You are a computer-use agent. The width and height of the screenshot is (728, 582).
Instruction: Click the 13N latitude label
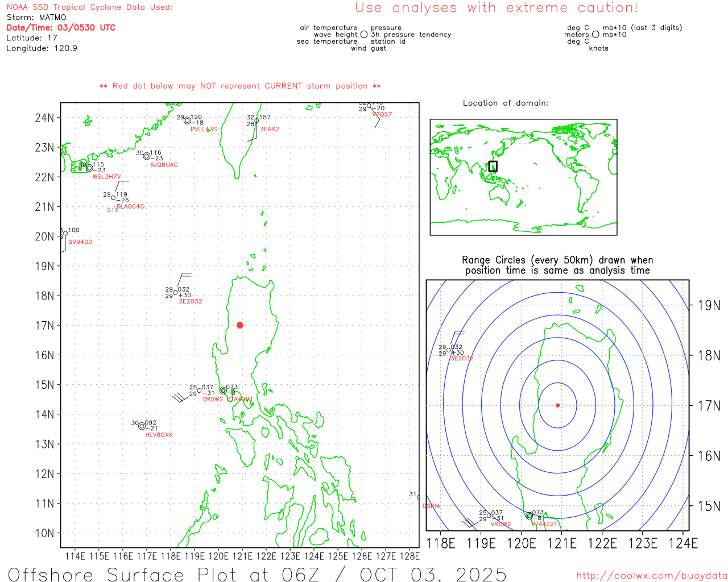pyautogui.click(x=44, y=444)
